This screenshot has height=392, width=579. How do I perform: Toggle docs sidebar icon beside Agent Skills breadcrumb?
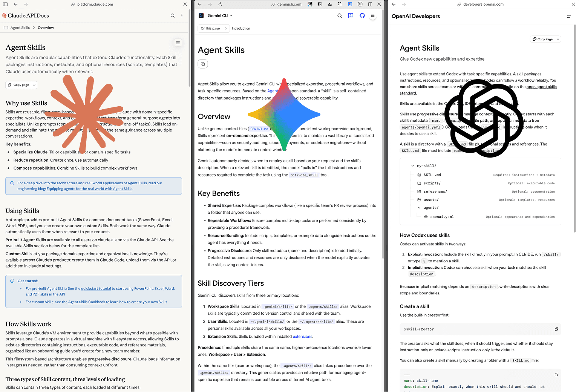pos(6,28)
